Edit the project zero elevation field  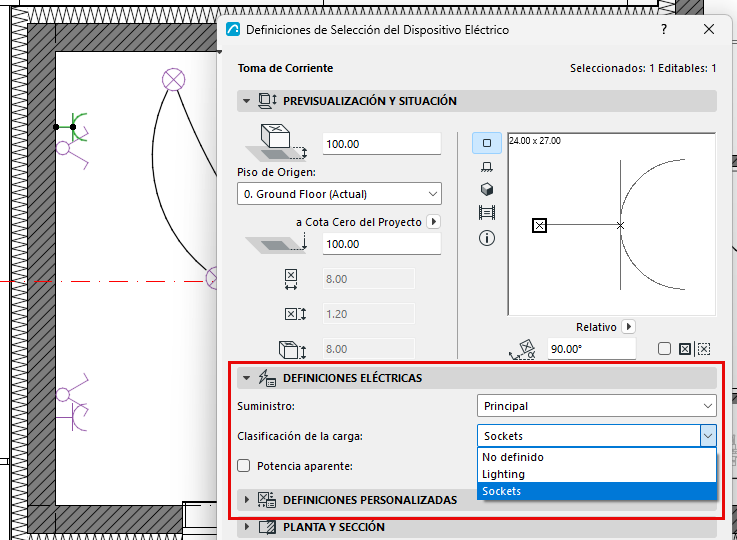click(382, 244)
